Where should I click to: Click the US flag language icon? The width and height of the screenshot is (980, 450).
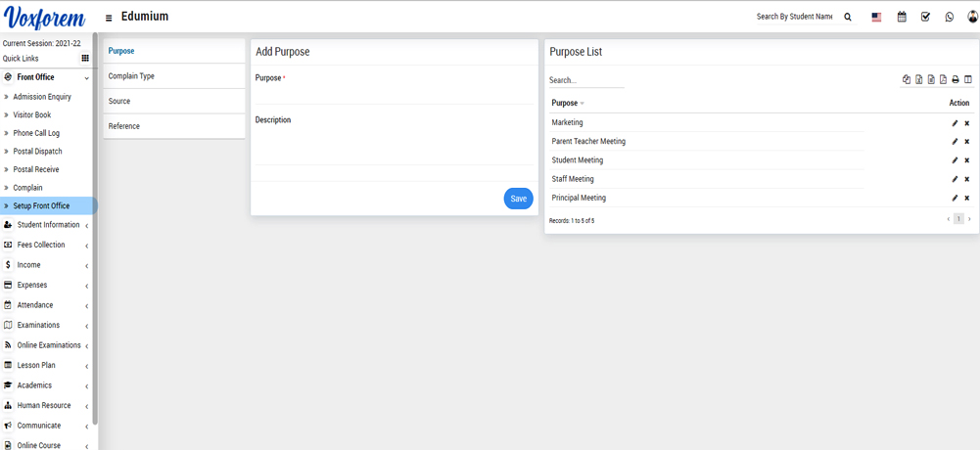click(876, 17)
